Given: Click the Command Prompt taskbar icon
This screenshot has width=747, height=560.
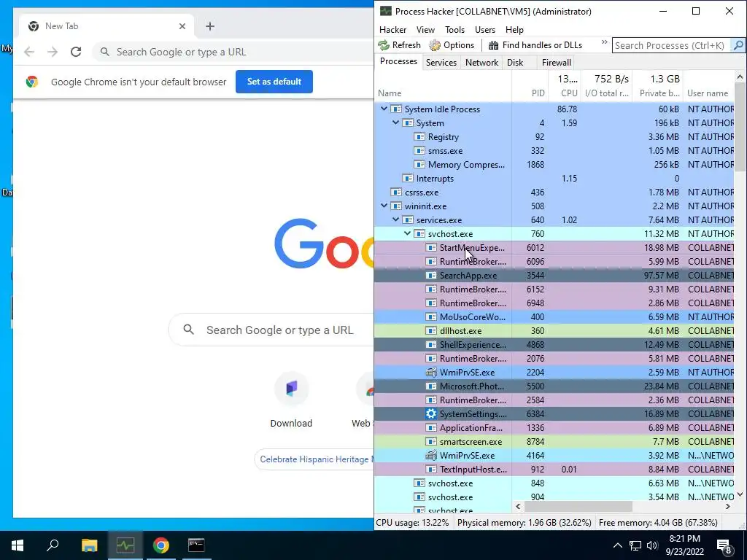Looking at the screenshot, I should (x=196, y=545).
